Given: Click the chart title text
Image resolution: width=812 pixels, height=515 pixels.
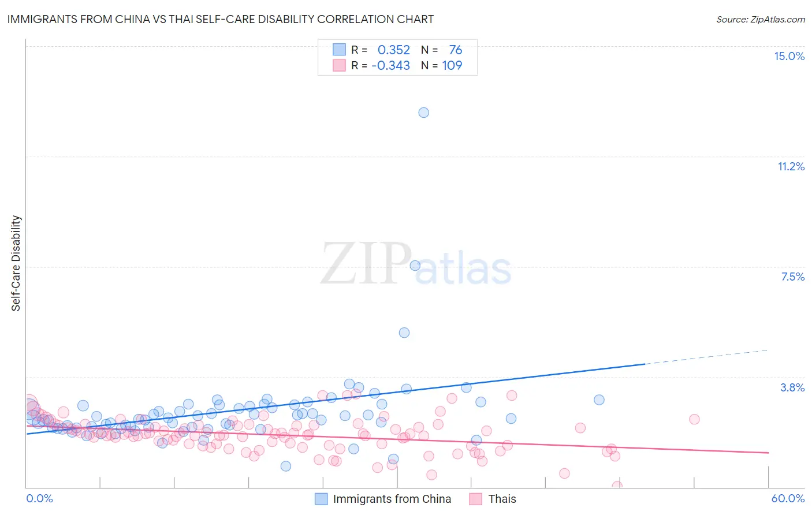Looking at the screenshot, I should [x=220, y=19].
